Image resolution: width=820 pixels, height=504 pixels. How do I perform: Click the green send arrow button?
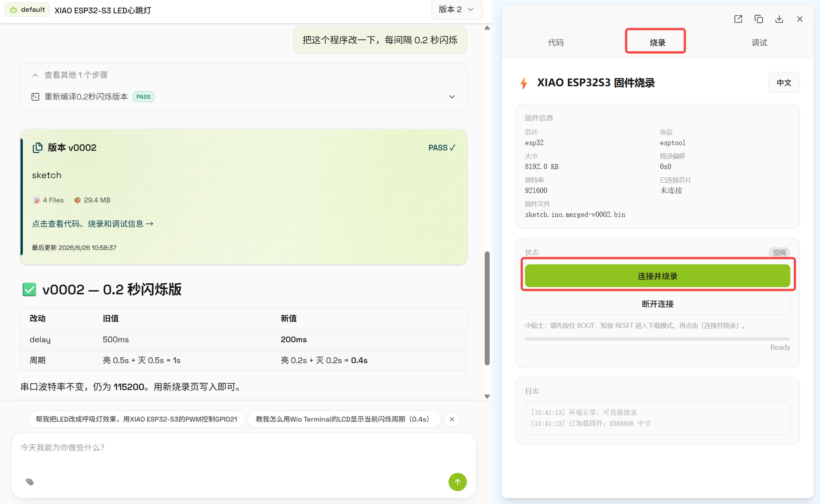457,482
